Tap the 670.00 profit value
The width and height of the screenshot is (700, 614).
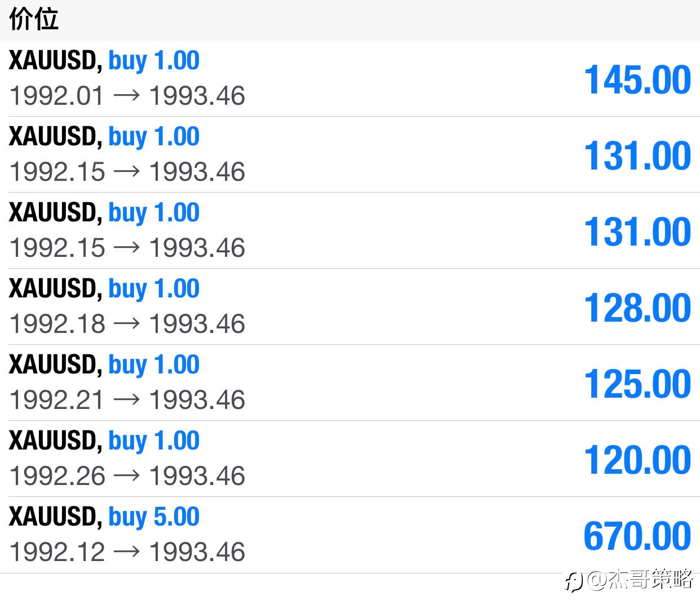637,536
